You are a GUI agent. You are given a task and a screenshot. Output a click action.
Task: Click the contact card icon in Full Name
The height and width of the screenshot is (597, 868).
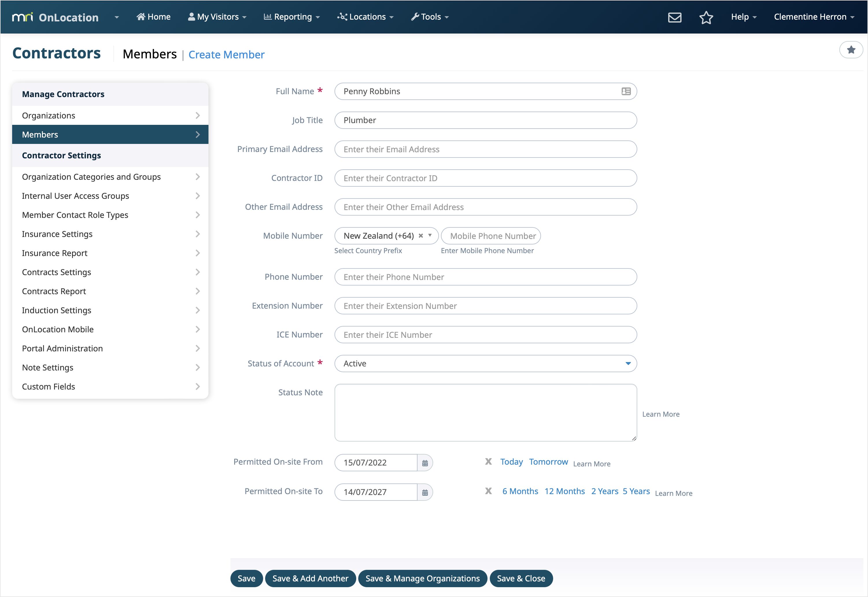626,91
